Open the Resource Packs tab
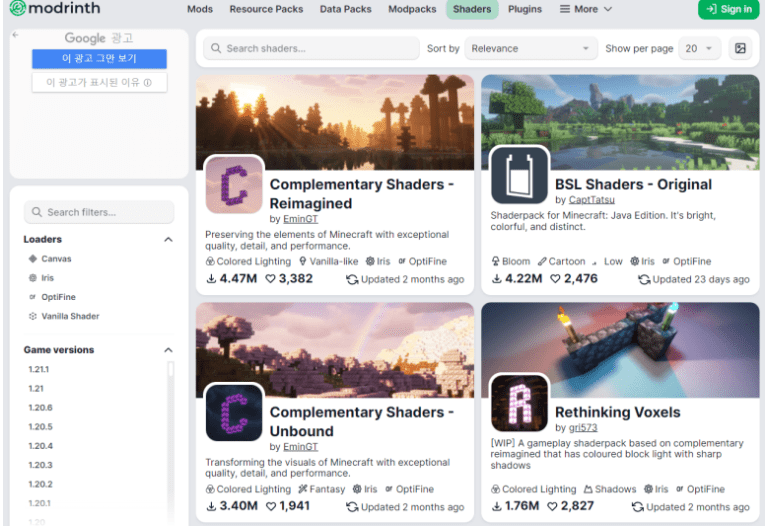The height and width of the screenshot is (530, 771). pyautogui.click(x=266, y=9)
